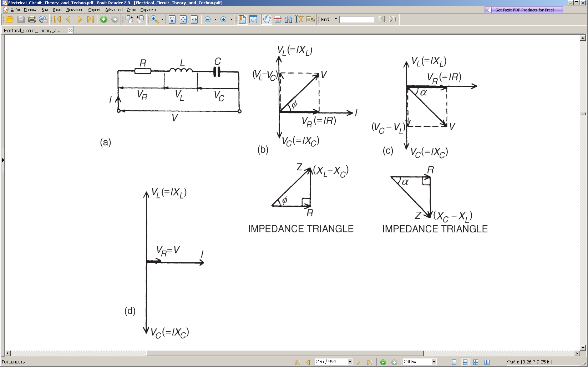Go to next page via top toolbar
The width and height of the screenshot is (588, 367).
point(80,19)
